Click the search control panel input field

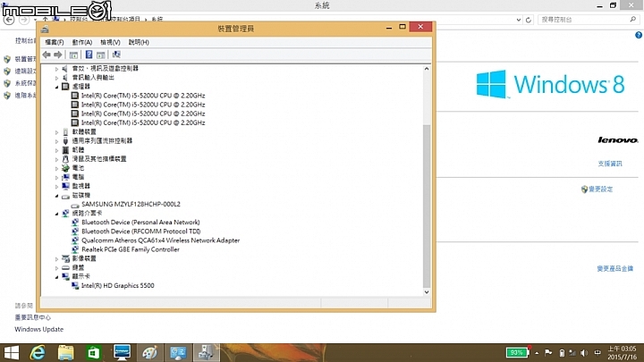click(x=589, y=20)
